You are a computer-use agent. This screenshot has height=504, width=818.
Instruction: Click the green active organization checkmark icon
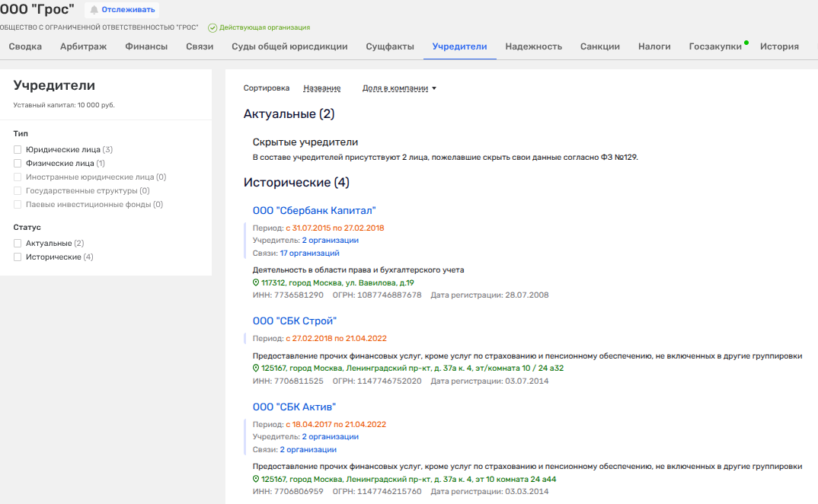[212, 27]
